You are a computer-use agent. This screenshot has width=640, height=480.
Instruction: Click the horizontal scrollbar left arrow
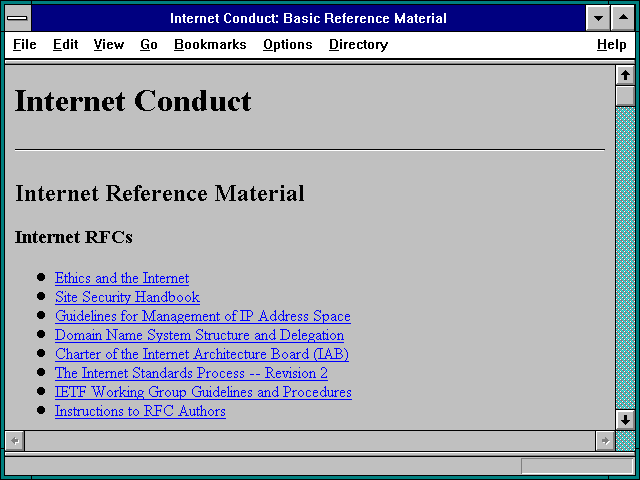point(15,441)
